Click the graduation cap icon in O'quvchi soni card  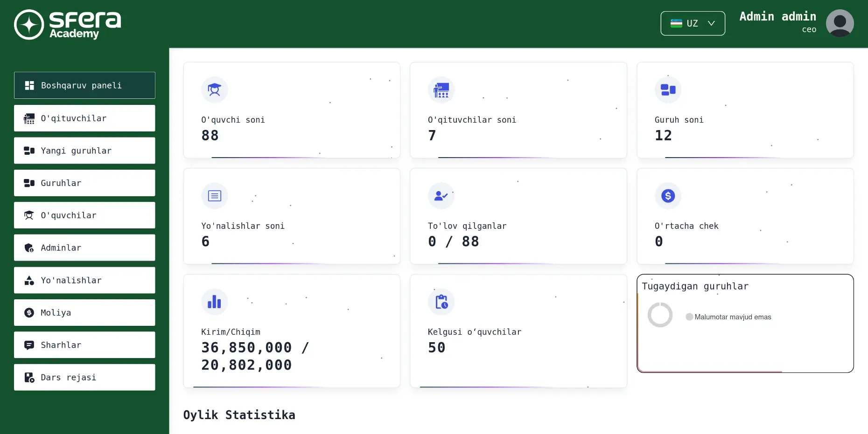(215, 90)
